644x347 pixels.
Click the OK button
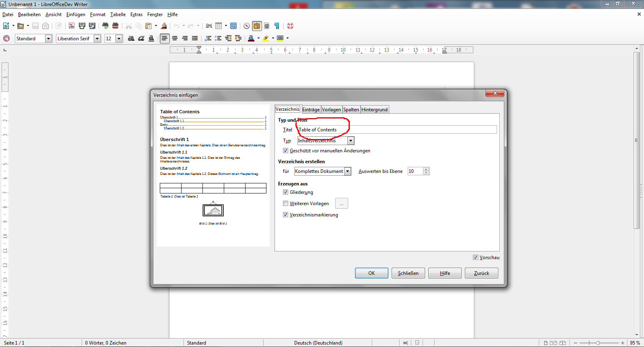(371, 273)
